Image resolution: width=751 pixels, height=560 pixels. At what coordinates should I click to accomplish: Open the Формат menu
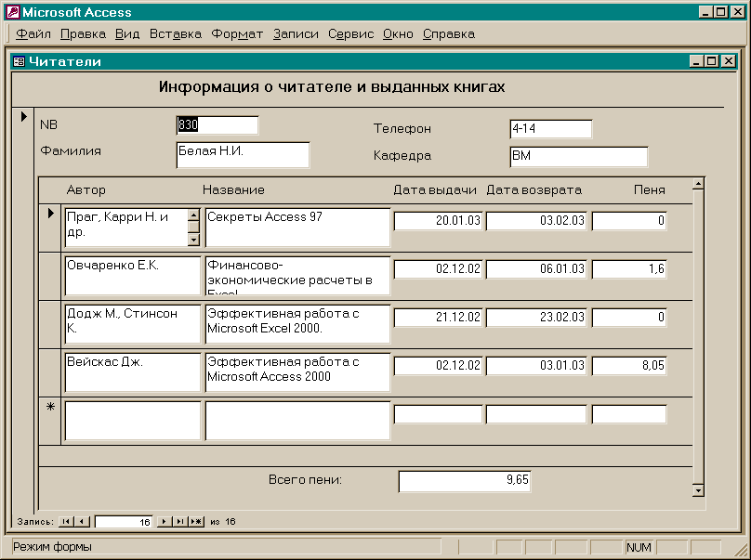(x=237, y=34)
